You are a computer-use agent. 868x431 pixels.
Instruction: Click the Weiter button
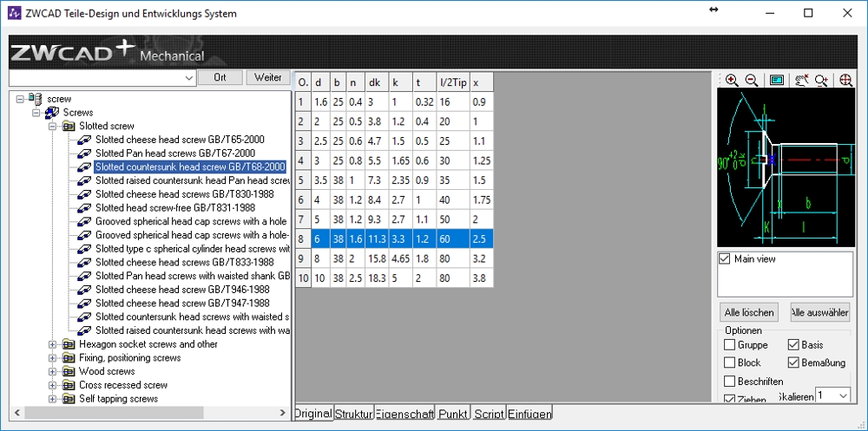click(x=268, y=78)
